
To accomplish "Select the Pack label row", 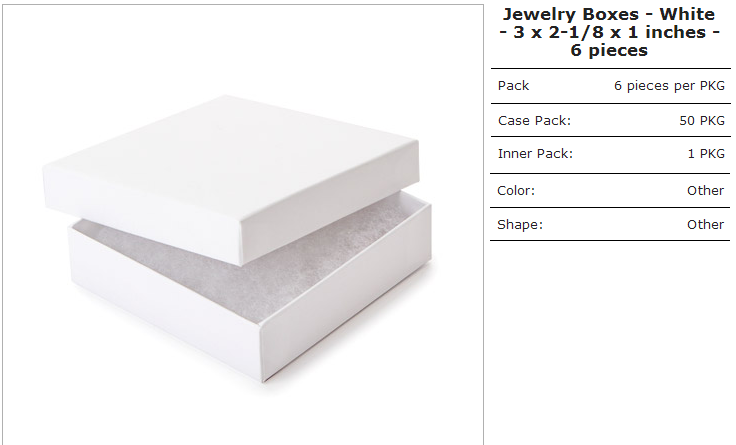I will point(610,86).
